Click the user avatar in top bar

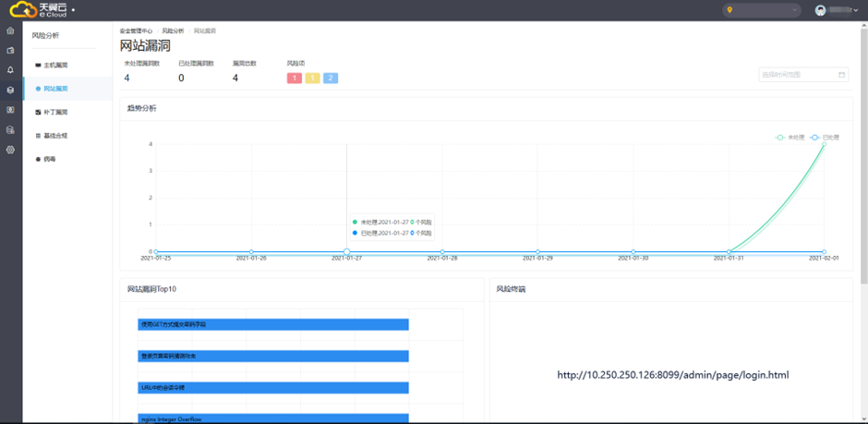pos(820,10)
